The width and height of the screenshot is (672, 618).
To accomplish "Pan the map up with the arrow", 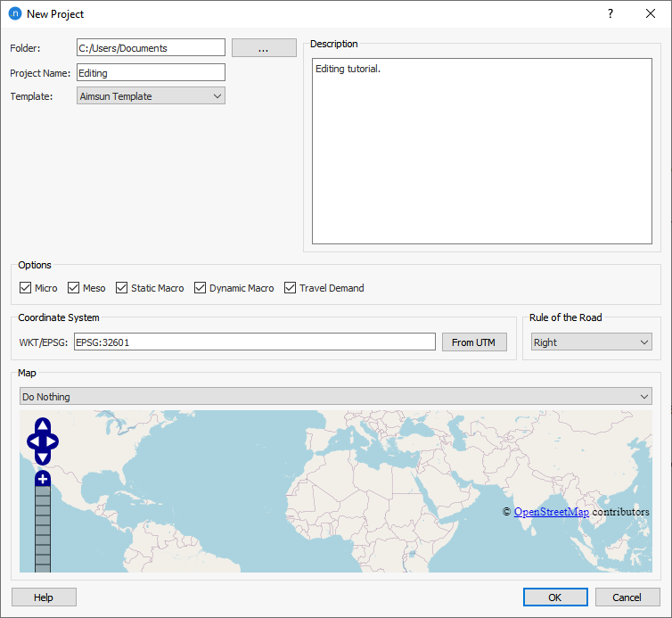I will pyautogui.click(x=43, y=426).
